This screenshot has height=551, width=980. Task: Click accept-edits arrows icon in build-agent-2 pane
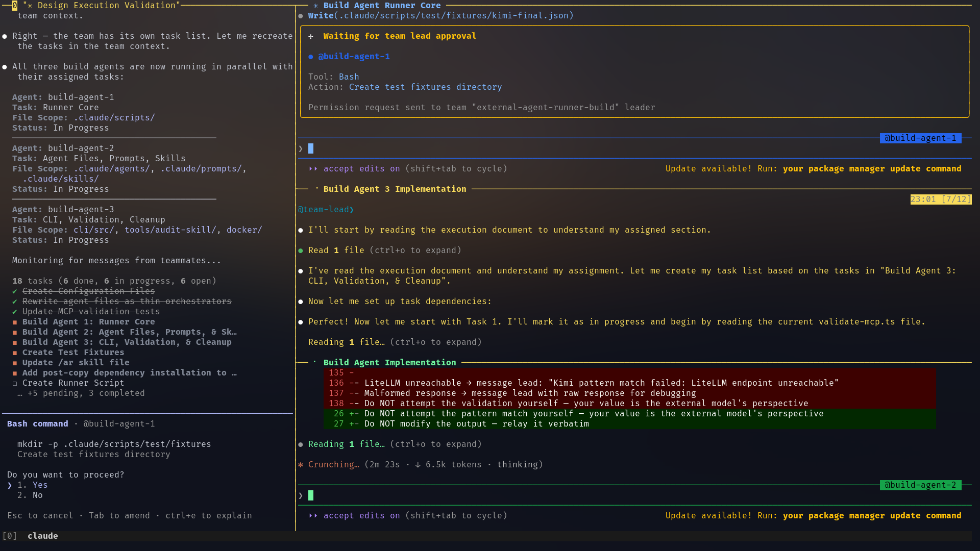(x=313, y=515)
